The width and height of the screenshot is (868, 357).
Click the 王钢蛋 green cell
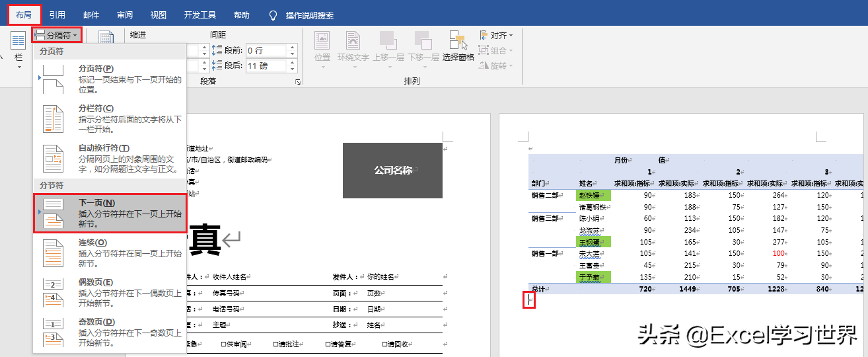tap(594, 242)
